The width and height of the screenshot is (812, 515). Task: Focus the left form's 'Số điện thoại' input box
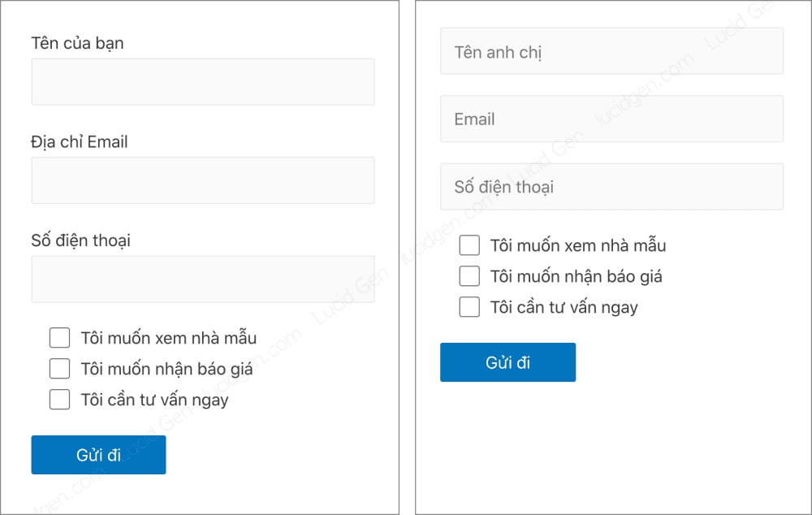click(x=202, y=279)
